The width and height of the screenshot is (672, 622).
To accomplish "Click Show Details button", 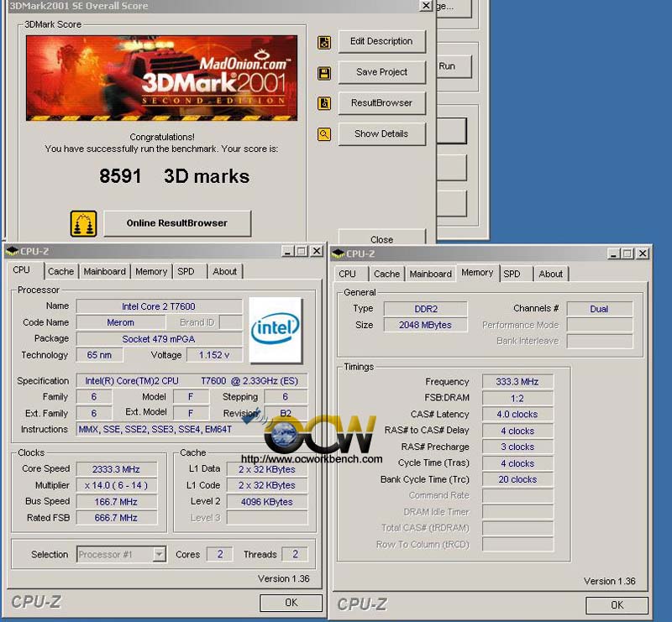I will [x=382, y=134].
